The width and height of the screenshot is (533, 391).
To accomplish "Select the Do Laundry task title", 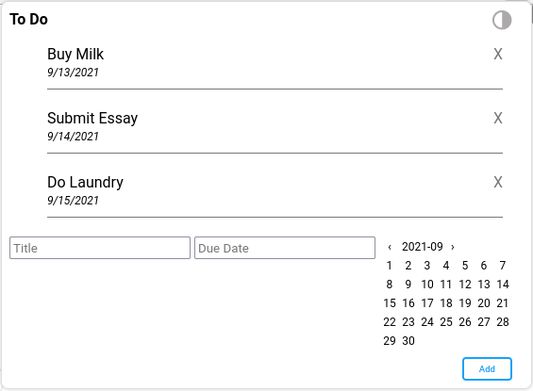I will tap(85, 182).
